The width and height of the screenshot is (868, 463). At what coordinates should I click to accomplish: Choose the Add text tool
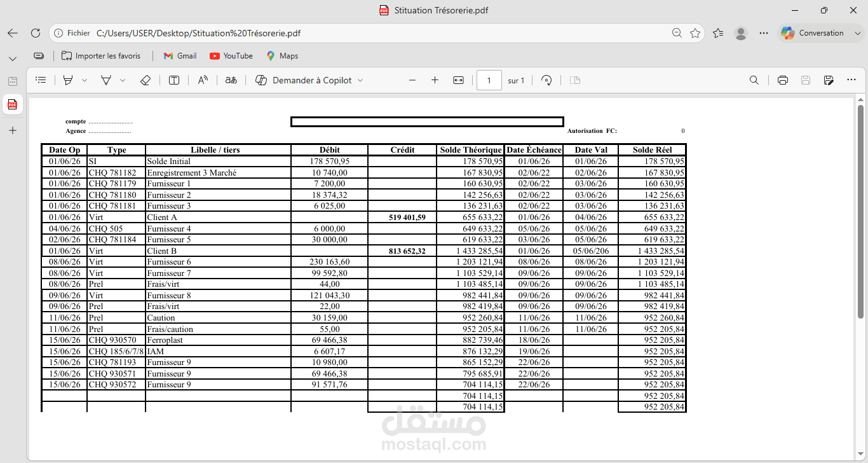click(174, 80)
